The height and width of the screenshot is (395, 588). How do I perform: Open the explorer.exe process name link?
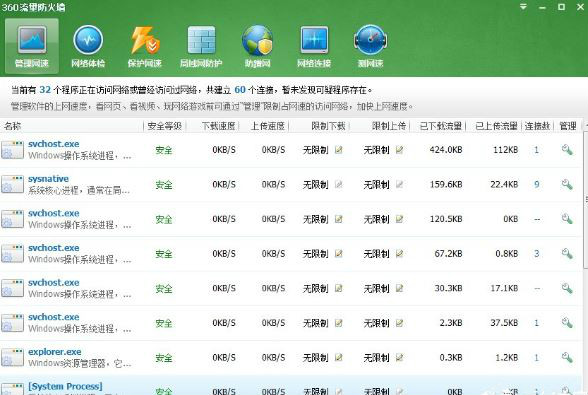[55, 352]
